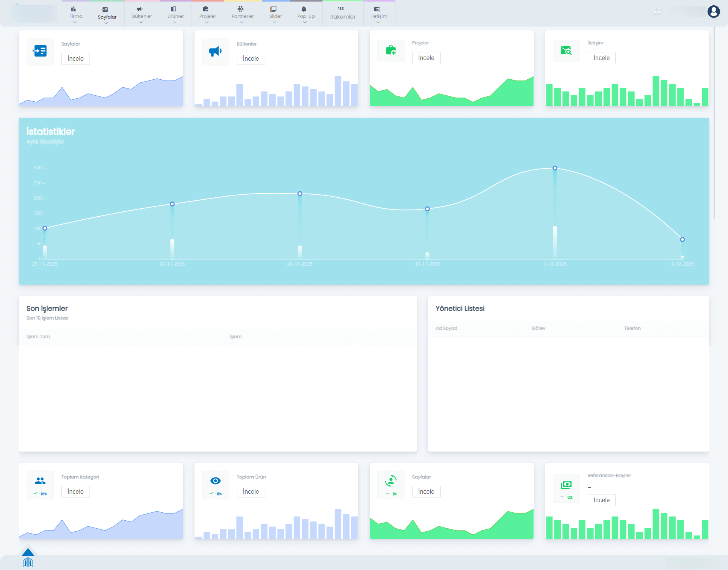Click the 1-12-2025 chart data point
The width and height of the screenshot is (728, 570).
tap(555, 168)
